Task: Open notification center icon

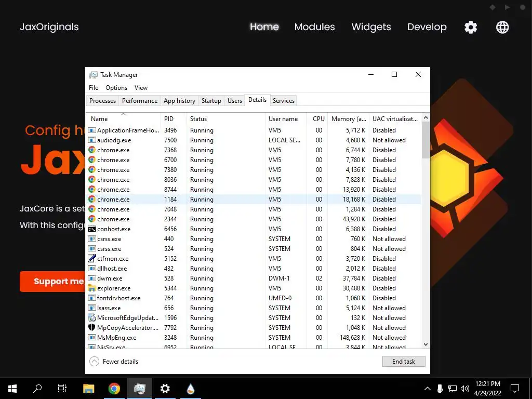Action: coord(515,389)
